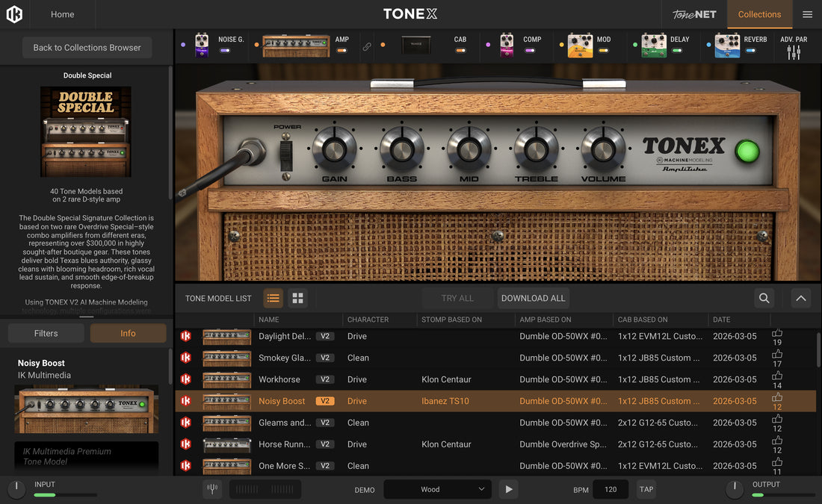The height and width of the screenshot is (504, 822).
Task: Collapse the tone model list panel
Action: (800, 298)
